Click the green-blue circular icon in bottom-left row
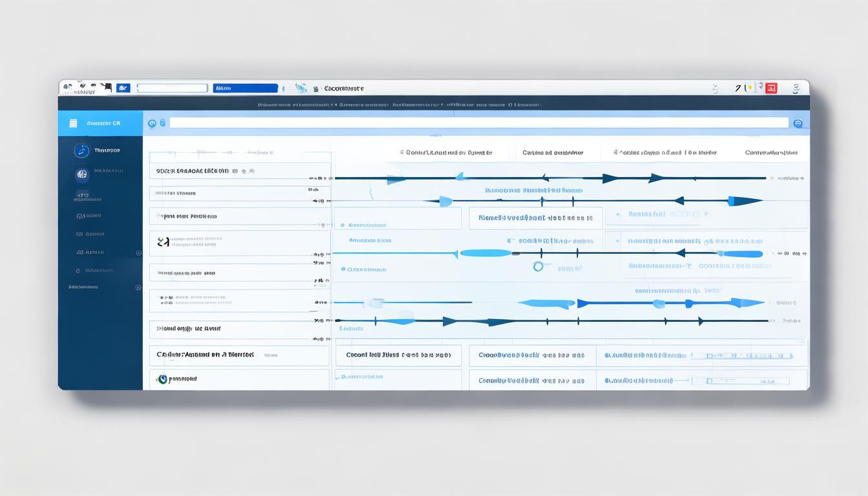This screenshot has width=868, height=496. pyautogui.click(x=161, y=379)
